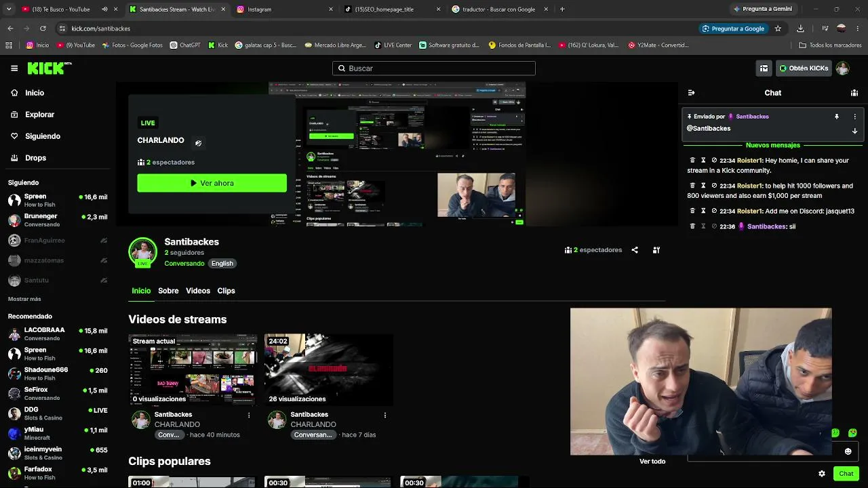Open options for the 'hace 7 días' video
Viewport: 868px width, 488px height.
tap(385, 415)
